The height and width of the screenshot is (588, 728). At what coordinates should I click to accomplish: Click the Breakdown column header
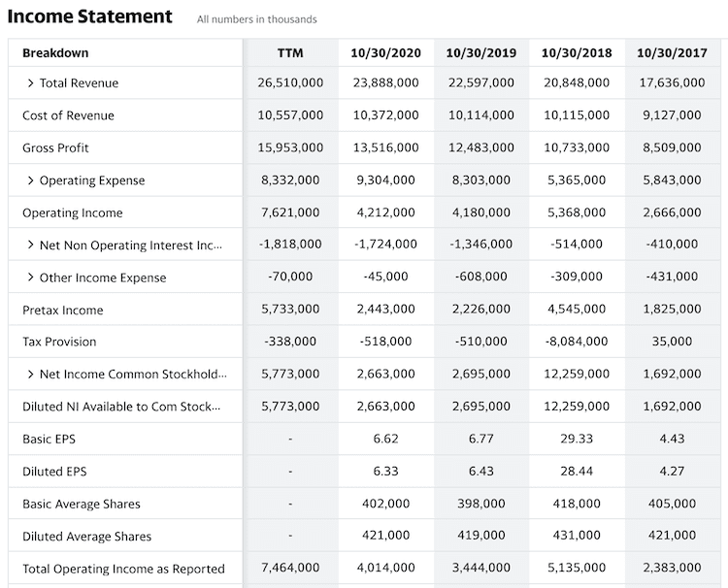coord(55,53)
